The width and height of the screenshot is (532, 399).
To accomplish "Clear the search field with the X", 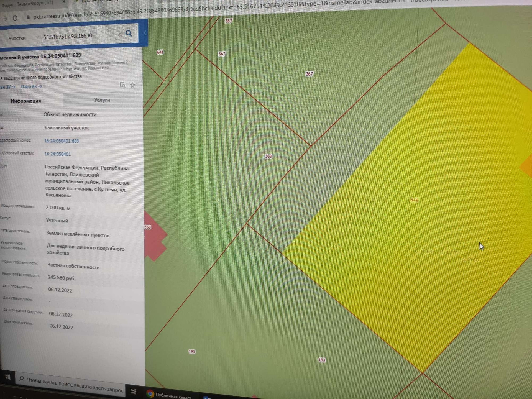I will pyautogui.click(x=120, y=34).
